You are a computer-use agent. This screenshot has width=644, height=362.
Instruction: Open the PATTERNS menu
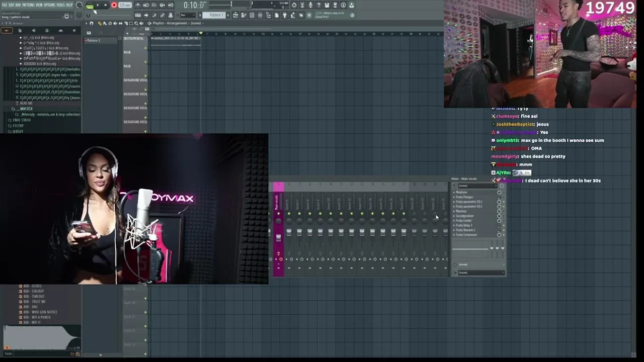coord(28,5)
